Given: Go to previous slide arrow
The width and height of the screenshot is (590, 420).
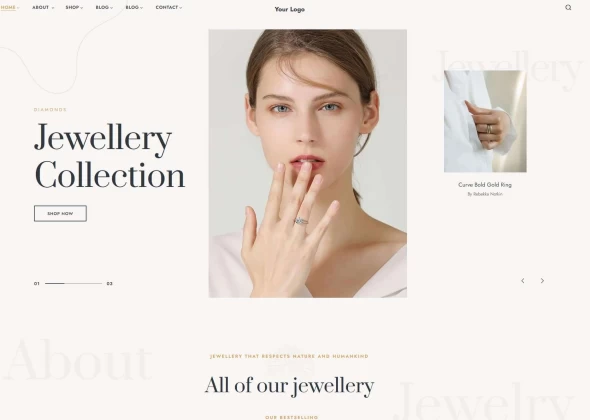Looking at the screenshot, I should tap(523, 281).
